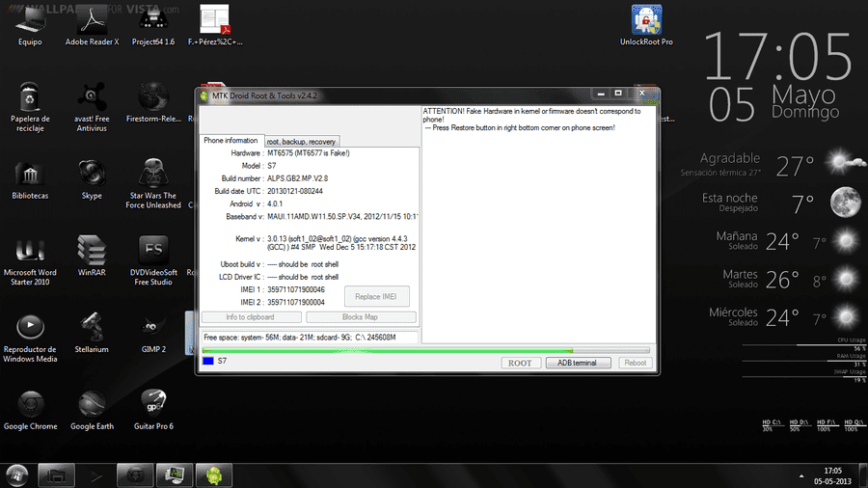
Task: Switch to Phone information tab
Action: [231, 141]
